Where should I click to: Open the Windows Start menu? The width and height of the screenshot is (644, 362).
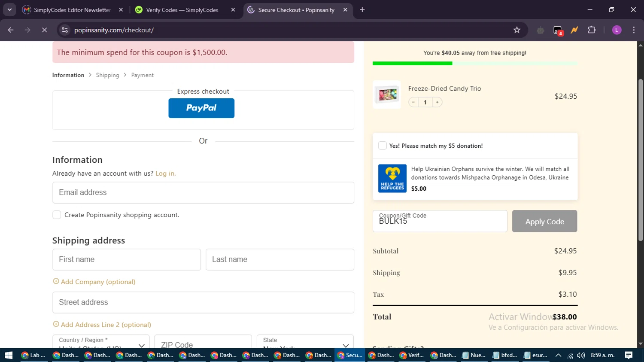coord(9,355)
